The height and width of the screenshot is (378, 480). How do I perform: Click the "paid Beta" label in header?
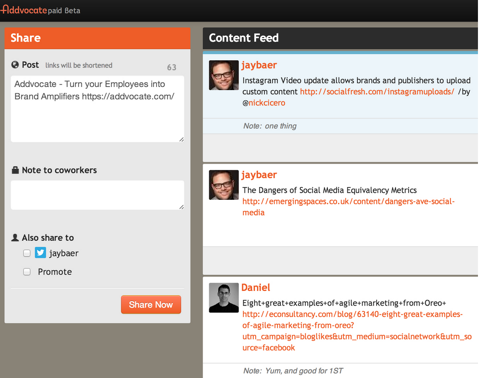(64, 11)
